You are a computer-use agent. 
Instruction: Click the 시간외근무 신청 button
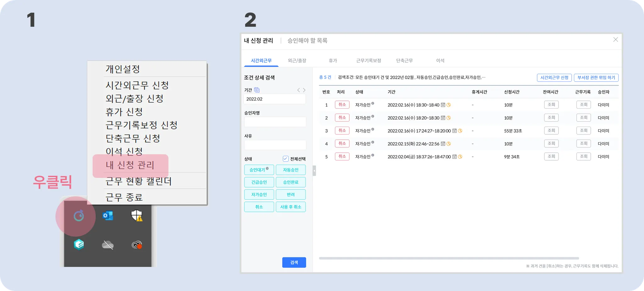pyautogui.click(x=554, y=77)
